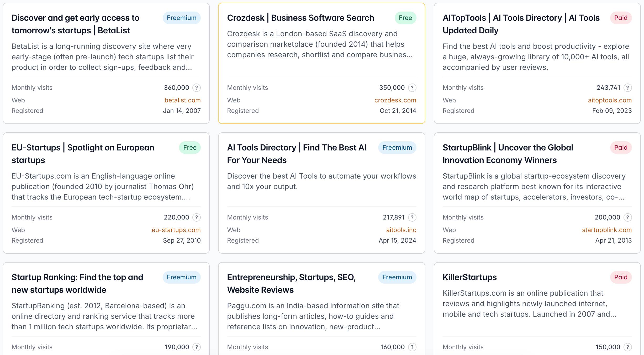Open the crozdesk.com web link
The height and width of the screenshot is (355, 644).
coord(395,100)
